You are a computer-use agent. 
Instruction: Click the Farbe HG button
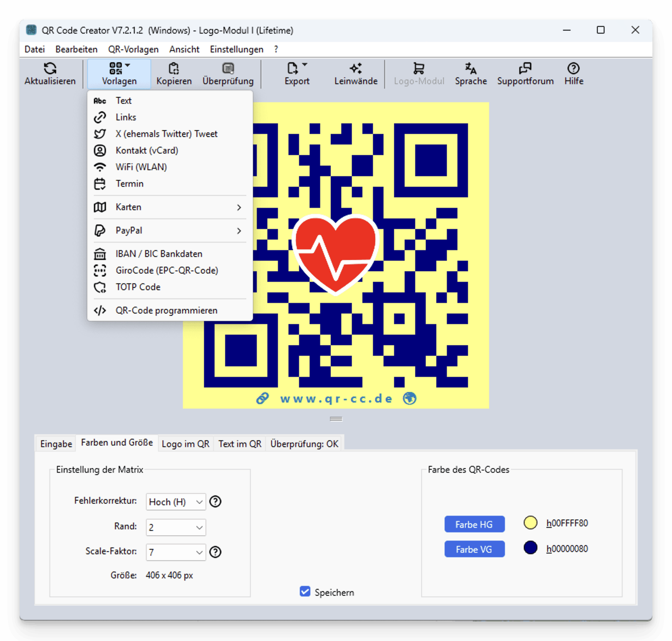coord(474,524)
